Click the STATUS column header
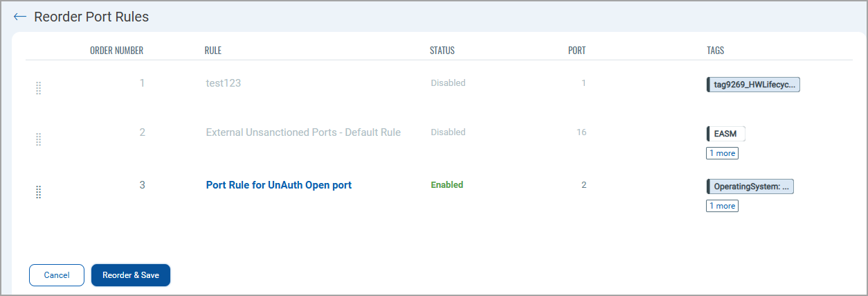This screenshot has width=868, height=296. coord(442,51)
